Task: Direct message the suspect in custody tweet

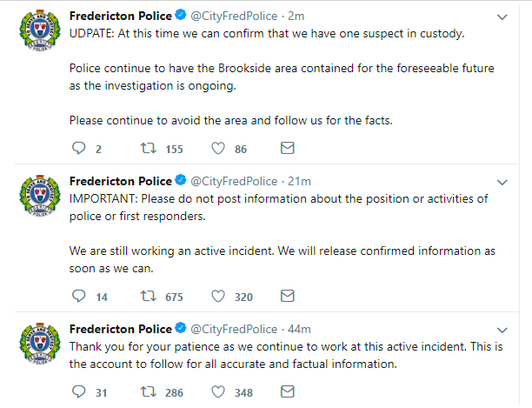Action: [x=287, y=149]
